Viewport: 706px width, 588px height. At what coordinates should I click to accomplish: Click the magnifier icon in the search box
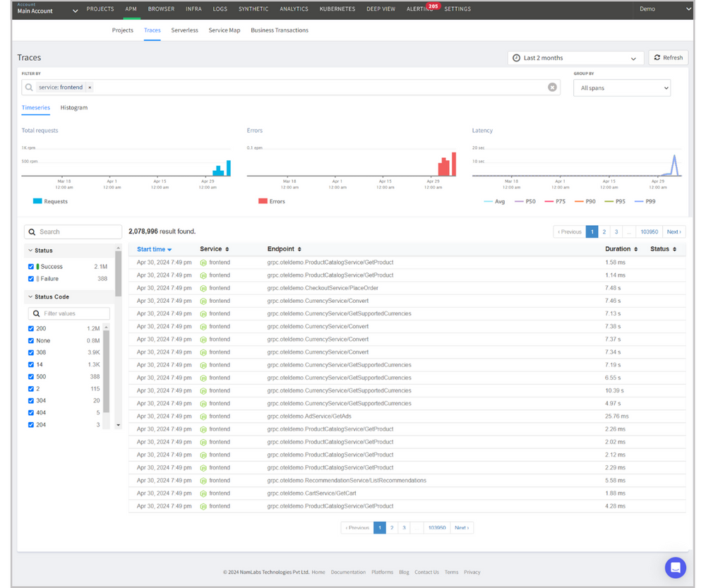[x=32, y=231]
